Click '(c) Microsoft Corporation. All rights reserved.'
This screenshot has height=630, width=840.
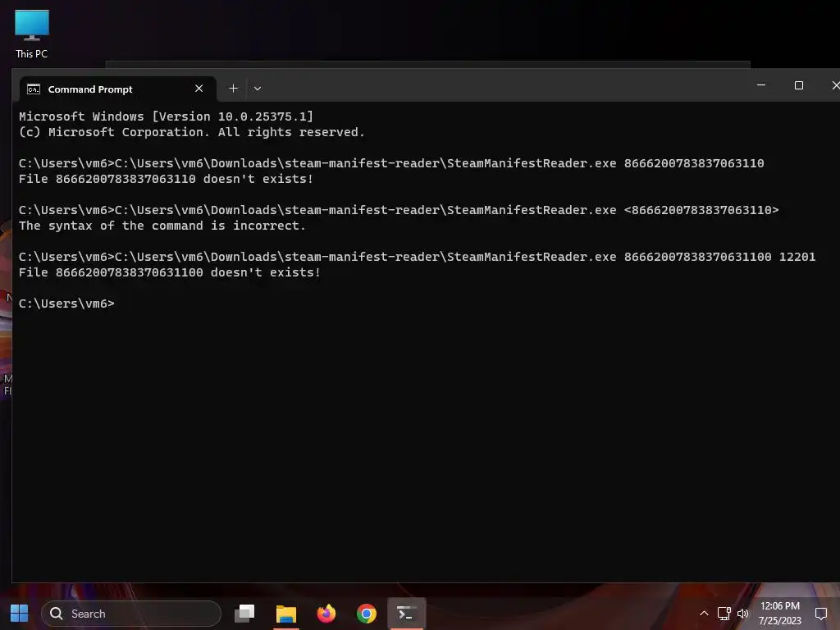coord(192,132)
